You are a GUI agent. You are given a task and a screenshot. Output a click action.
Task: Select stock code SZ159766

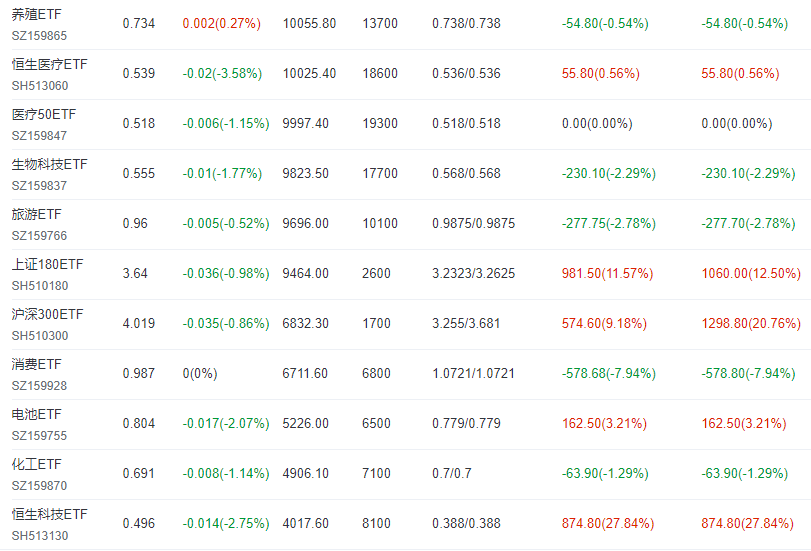pyautogui.click(x=39, y=236)
